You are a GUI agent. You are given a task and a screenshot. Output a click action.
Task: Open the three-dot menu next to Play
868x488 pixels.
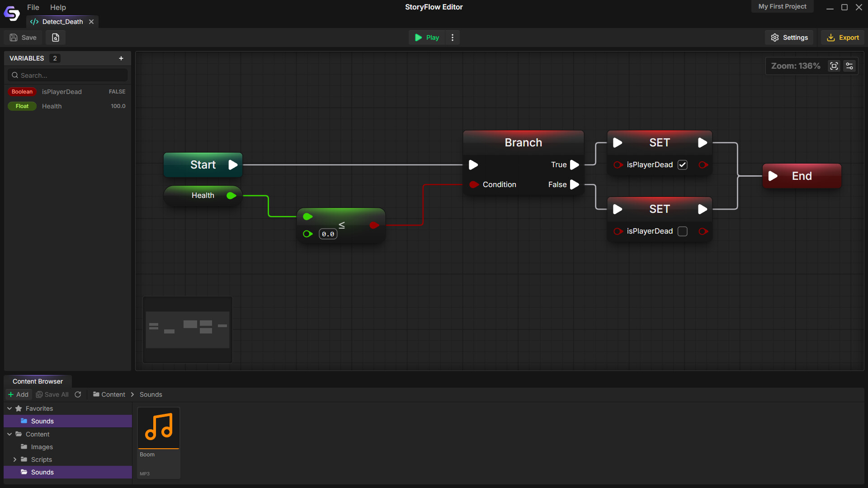pos(452,38)
